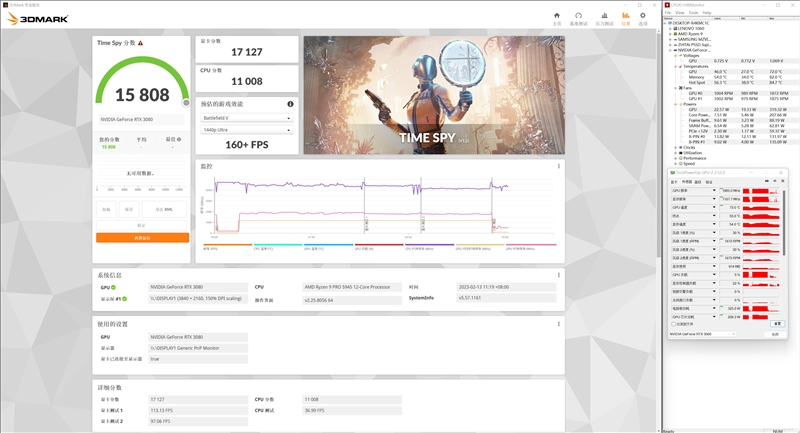The width and height of the screenshot is (800, 433).
Task: Click the GPU-Z title bar icon
Action: 672,172
